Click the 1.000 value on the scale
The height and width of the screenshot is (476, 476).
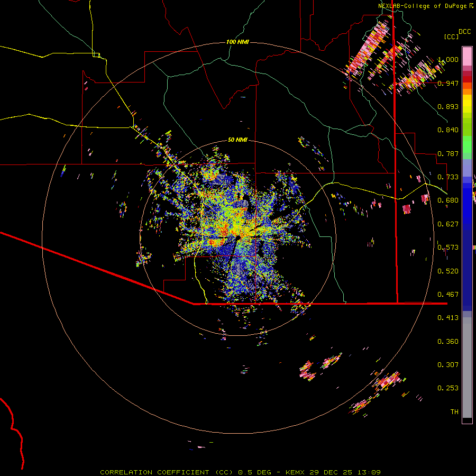(448, 59)
